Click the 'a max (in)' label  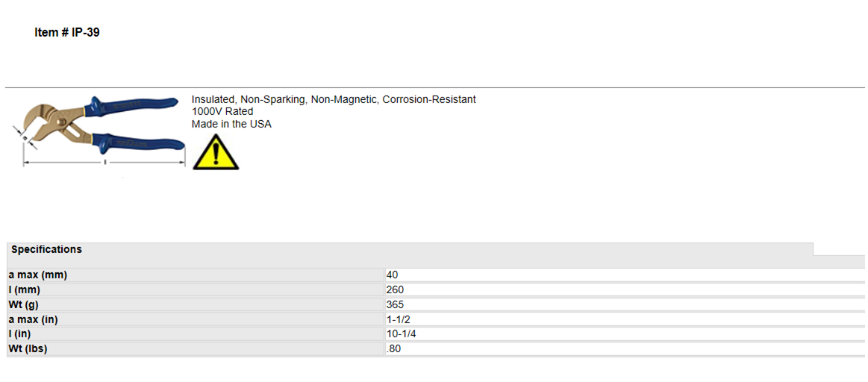point(34,320)
